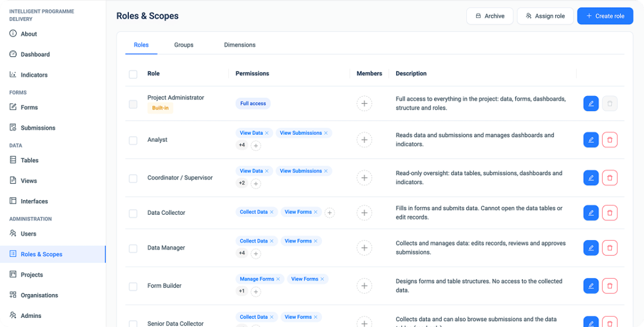The image size is (644, 327).
Task: Check the Form Builder row checkbox
Action: [x=133, y=286]
